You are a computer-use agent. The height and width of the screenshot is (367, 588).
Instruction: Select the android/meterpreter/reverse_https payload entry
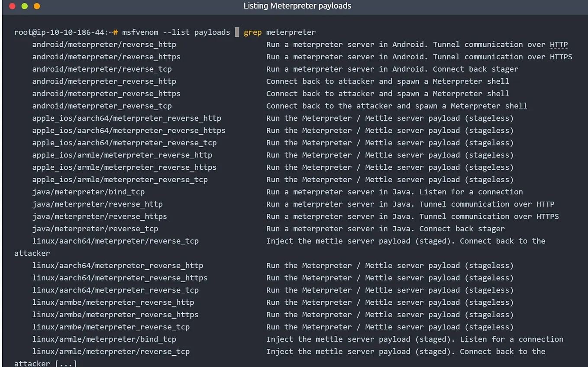click(x=106, y=57)
